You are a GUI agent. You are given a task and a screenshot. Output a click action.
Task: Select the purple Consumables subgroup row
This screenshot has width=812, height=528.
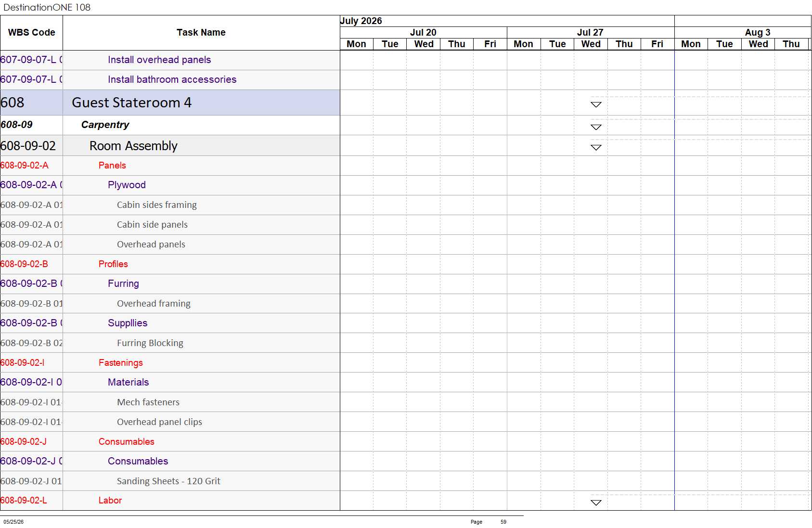pyautogui.click(x=170, y=462)
